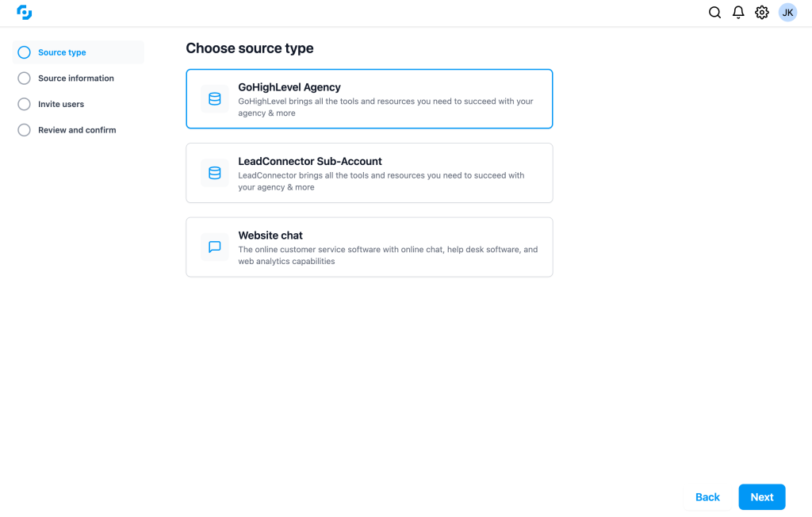
Task: Open the JK user avatar menu
Action: click(x=787, y=13)
